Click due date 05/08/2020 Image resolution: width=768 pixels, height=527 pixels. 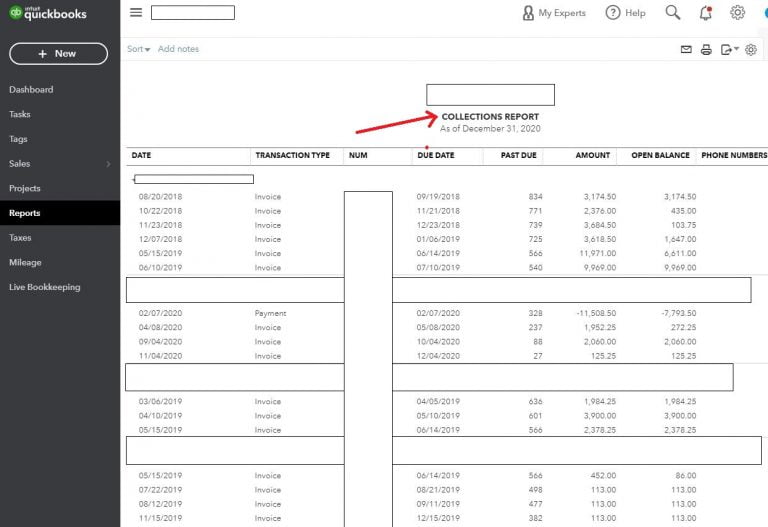click(x=438, y=328)
